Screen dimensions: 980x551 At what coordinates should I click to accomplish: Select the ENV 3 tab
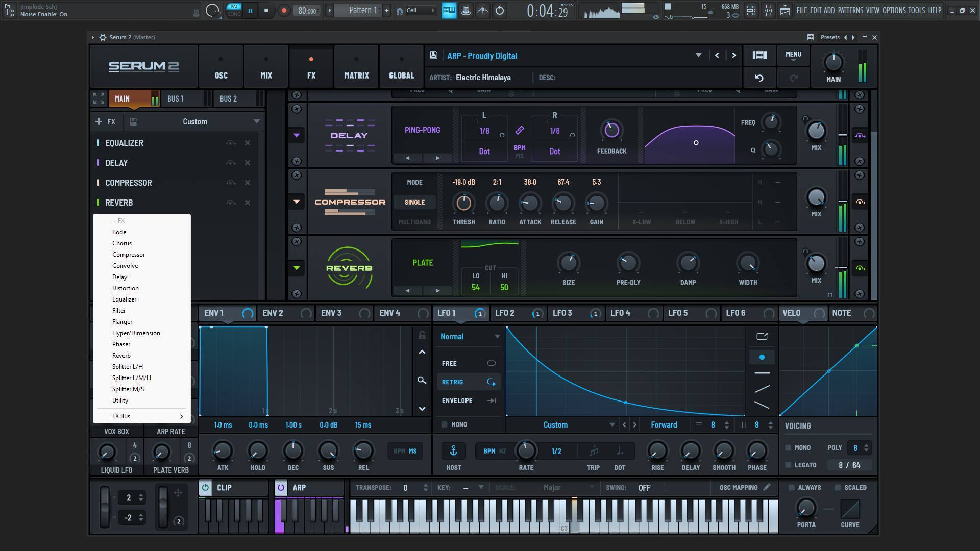(344, 313)
